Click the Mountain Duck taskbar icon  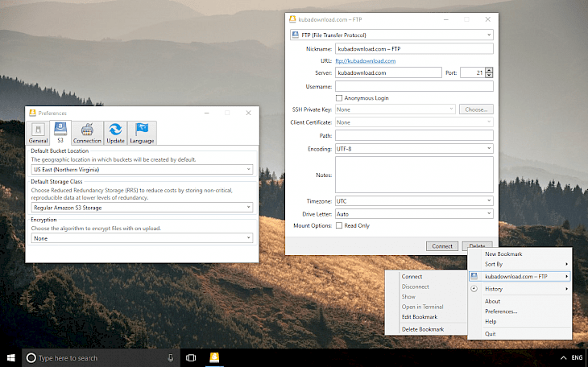[214, 357]
